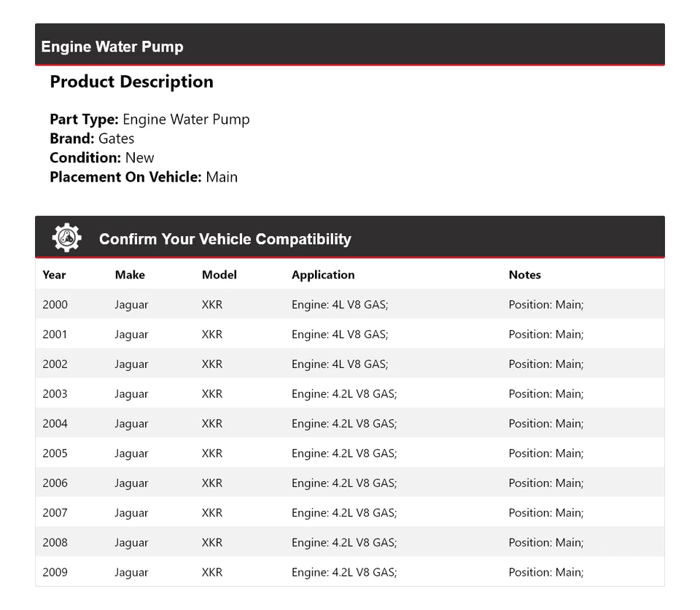700x610 pixels.
Task: Select the Product Description heading
Action: point(131,82)
